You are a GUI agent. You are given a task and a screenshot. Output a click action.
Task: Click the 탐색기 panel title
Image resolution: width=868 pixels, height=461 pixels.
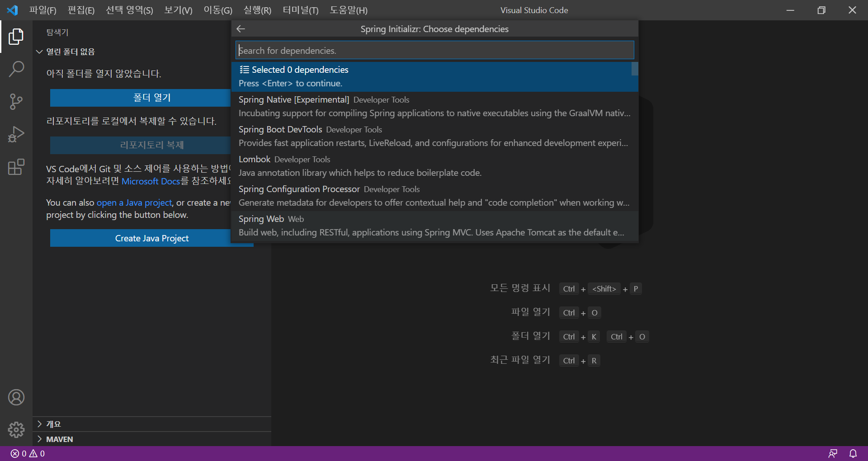pos(57,32)
